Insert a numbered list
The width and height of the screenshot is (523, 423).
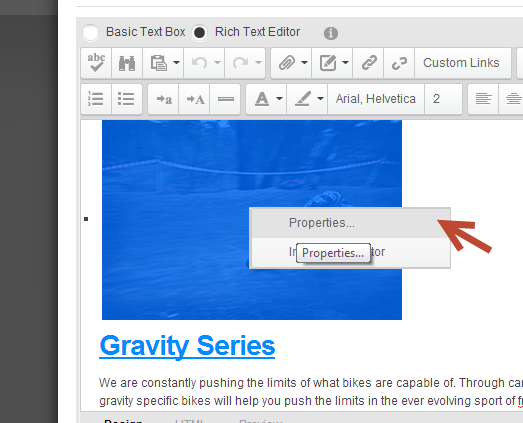tap(96, 99)
